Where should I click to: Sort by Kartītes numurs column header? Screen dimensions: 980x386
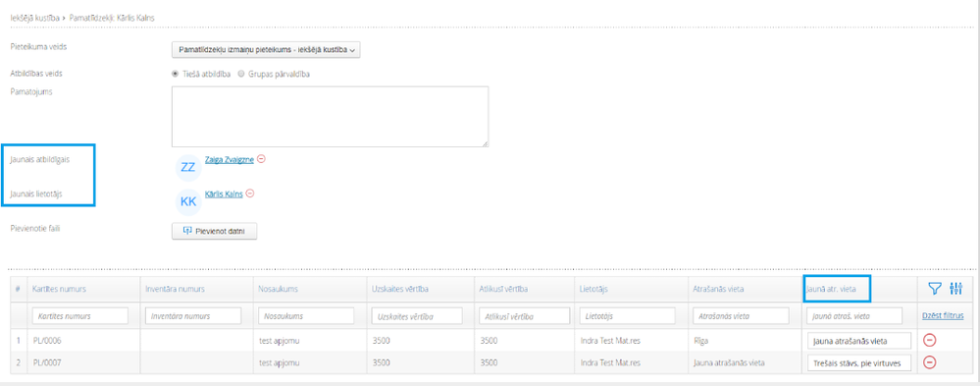coord(59,289)
